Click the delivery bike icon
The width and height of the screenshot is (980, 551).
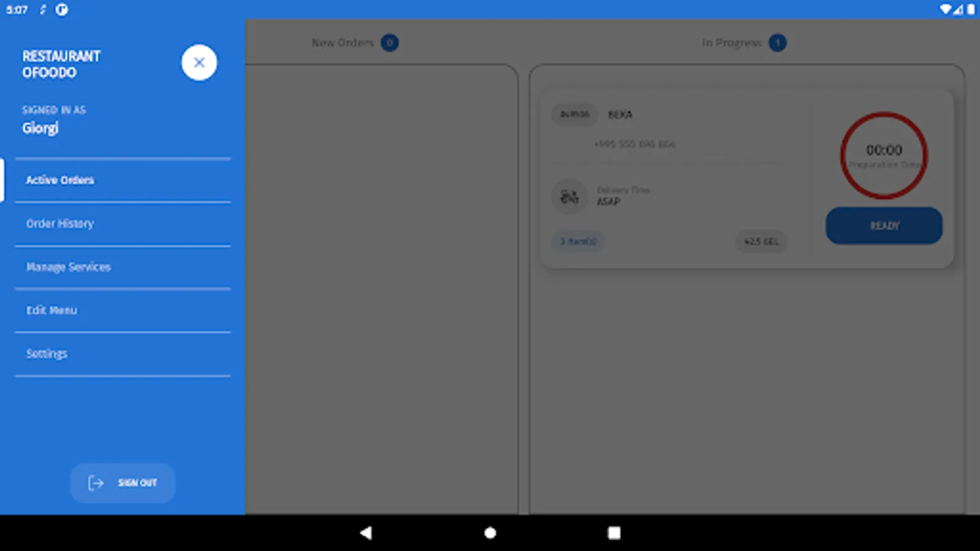[570, 197]
